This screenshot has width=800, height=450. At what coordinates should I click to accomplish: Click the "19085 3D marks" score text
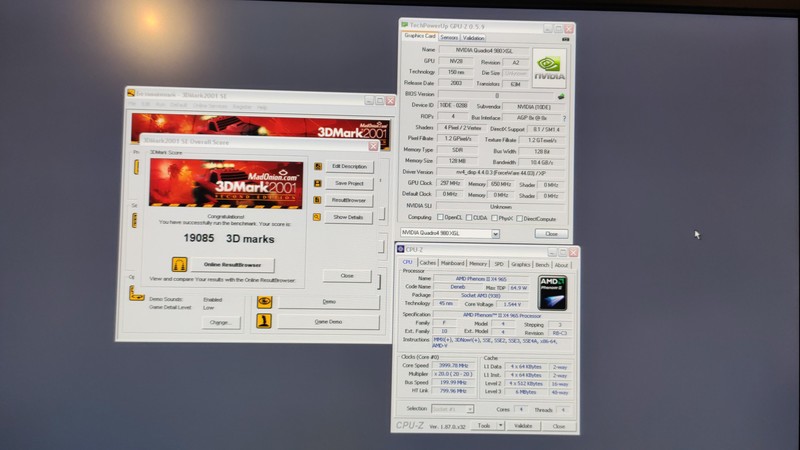[x=229, y=239]
